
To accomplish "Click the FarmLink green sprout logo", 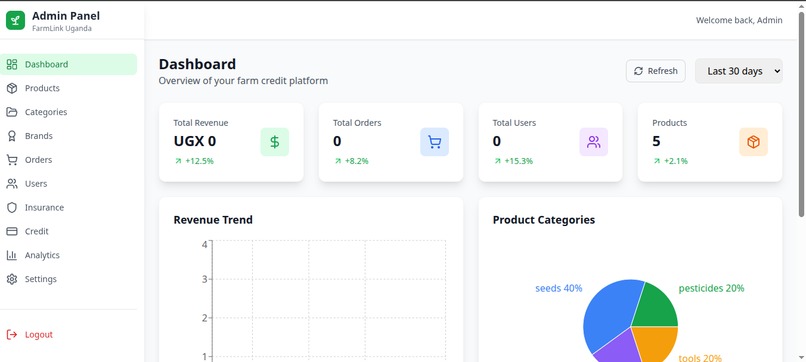I will point(15,21).
